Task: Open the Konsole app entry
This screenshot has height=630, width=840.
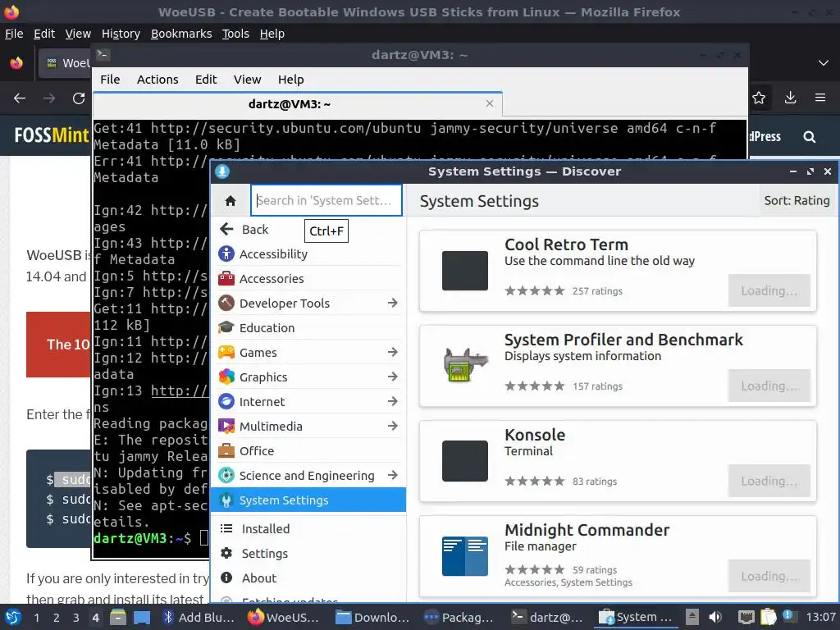Action: click(x=618, y=461)
